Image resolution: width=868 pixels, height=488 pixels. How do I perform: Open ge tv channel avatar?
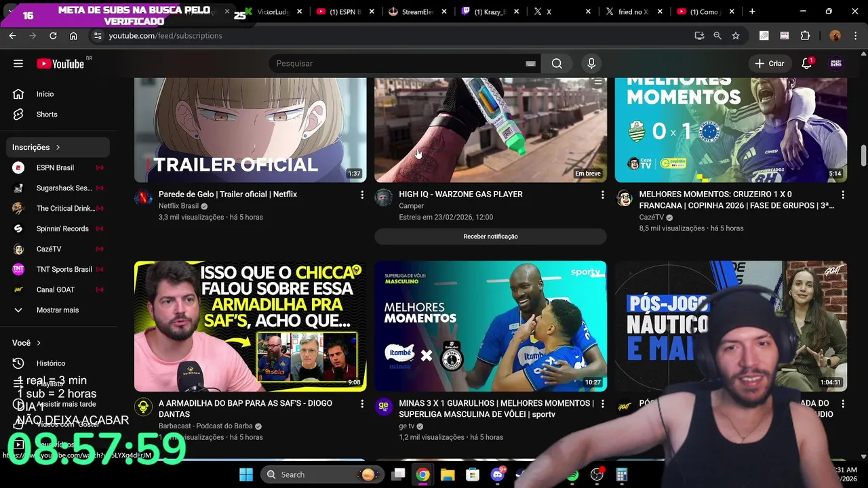383,406
